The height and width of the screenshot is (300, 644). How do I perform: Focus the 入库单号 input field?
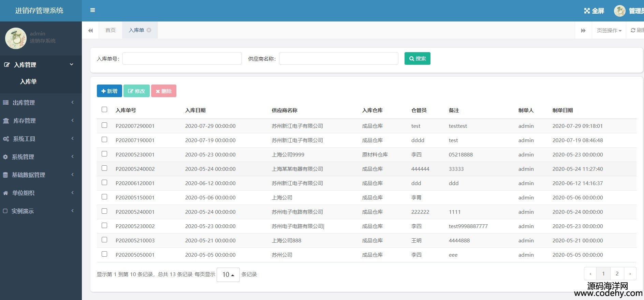[x=182, y=58]
